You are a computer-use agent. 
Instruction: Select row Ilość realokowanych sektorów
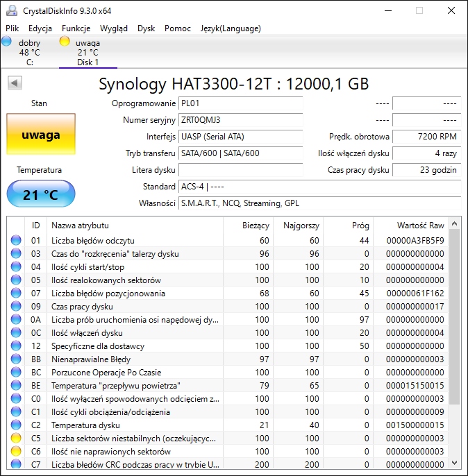coord(228,280)
